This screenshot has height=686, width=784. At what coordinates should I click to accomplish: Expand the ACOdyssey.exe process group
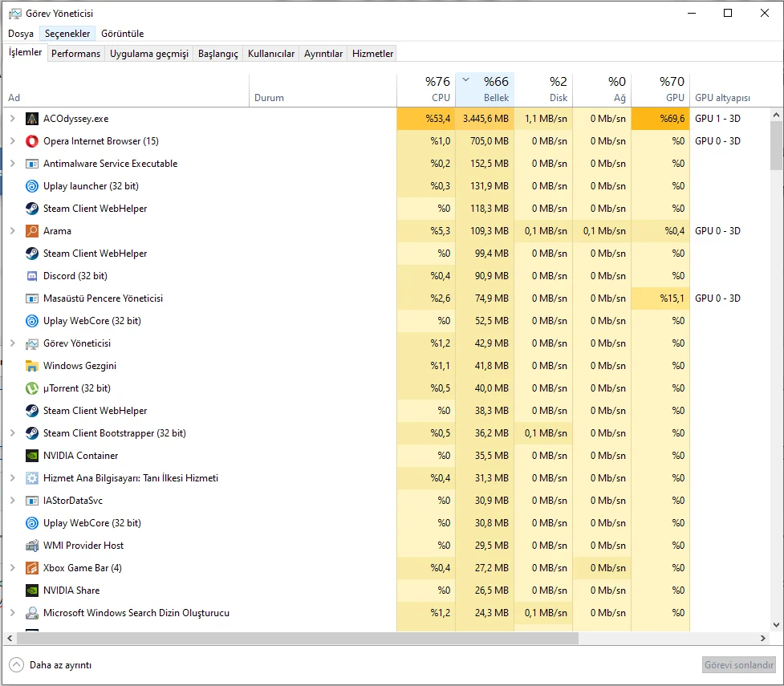[13, 119]
